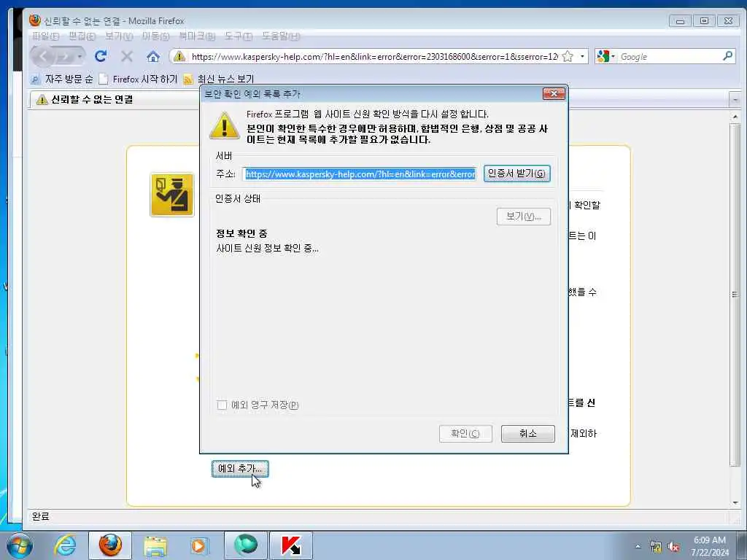747x560 pixels.
Task: Bookmark this page with the star icon
Action: [568, 57]
